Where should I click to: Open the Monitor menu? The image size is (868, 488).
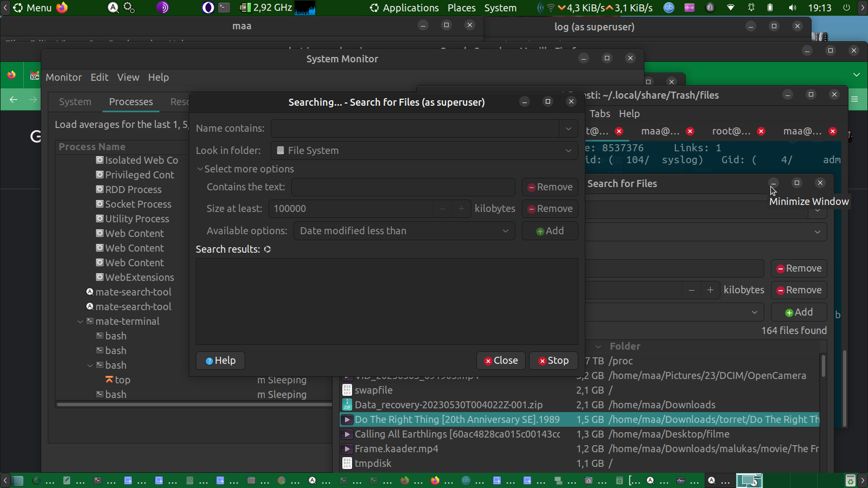[x=63, y=78]
